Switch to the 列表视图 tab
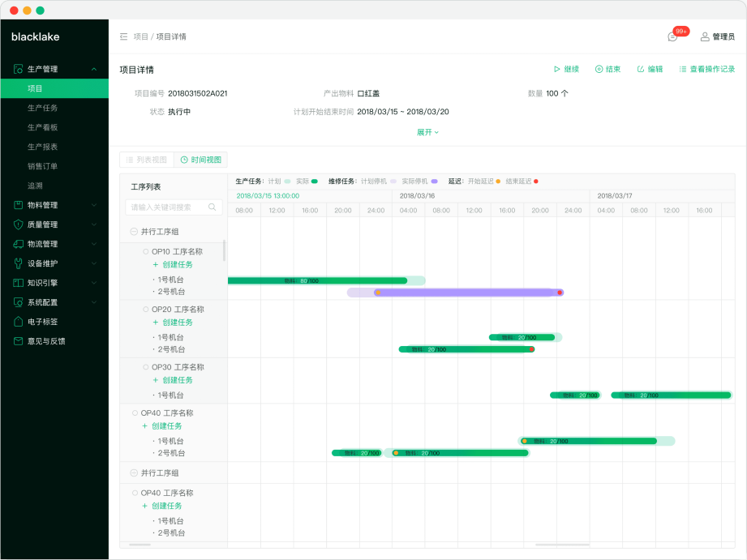The image size is (747, 560). 147,160
